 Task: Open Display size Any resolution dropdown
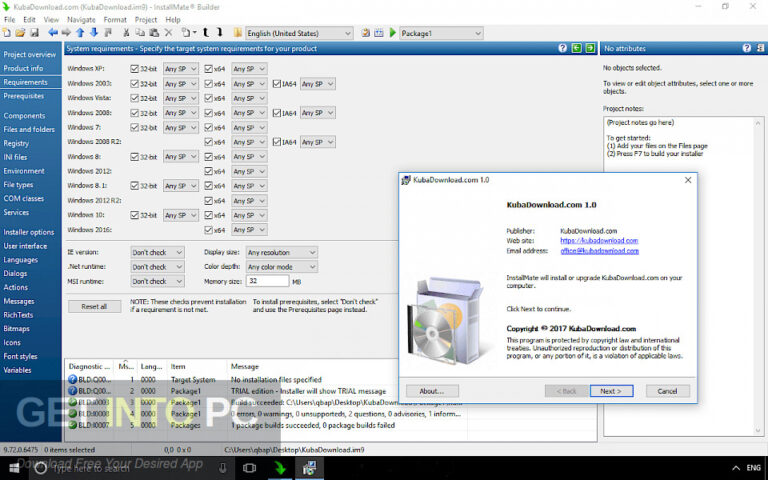282,252
